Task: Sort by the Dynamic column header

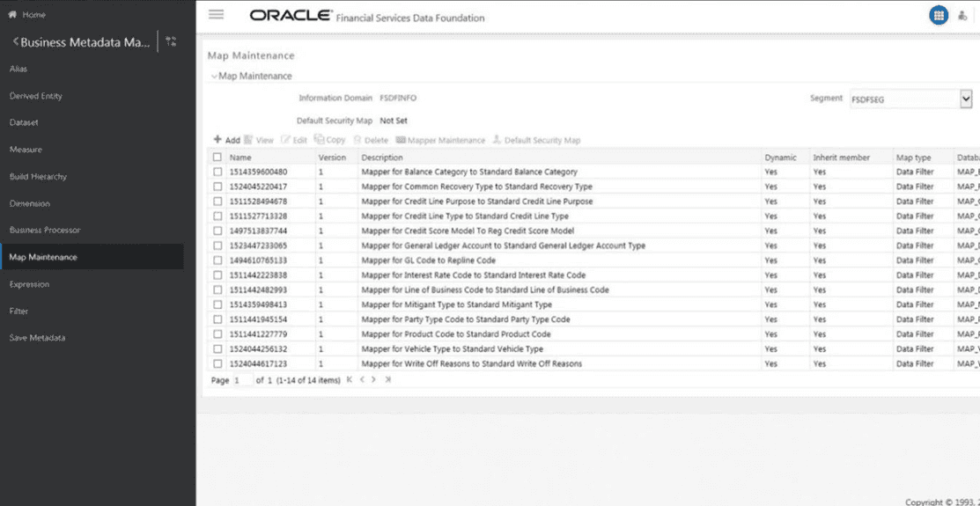Action: click(x=781, y=158)
